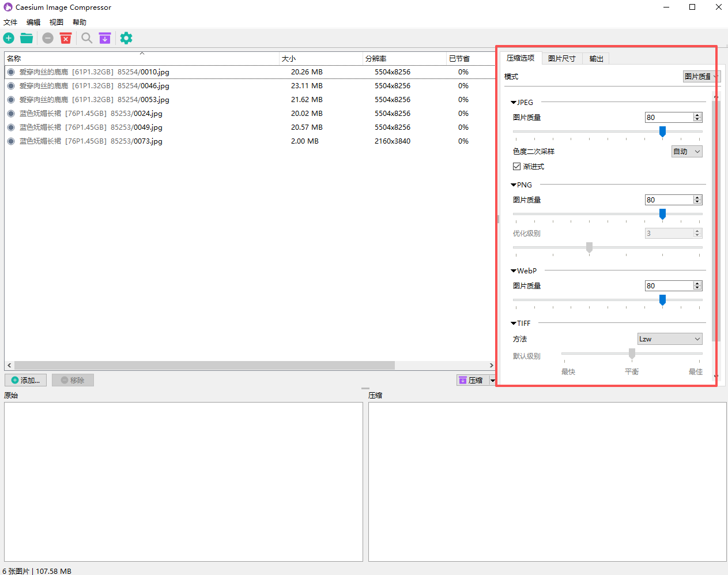Start compression with purple toolbar icon

104,38
